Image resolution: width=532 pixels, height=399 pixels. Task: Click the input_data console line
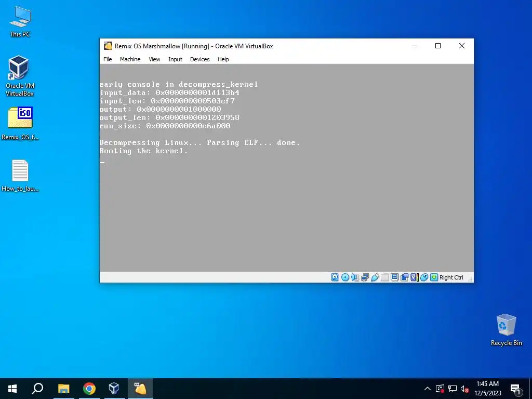click(x=169, y=92)
